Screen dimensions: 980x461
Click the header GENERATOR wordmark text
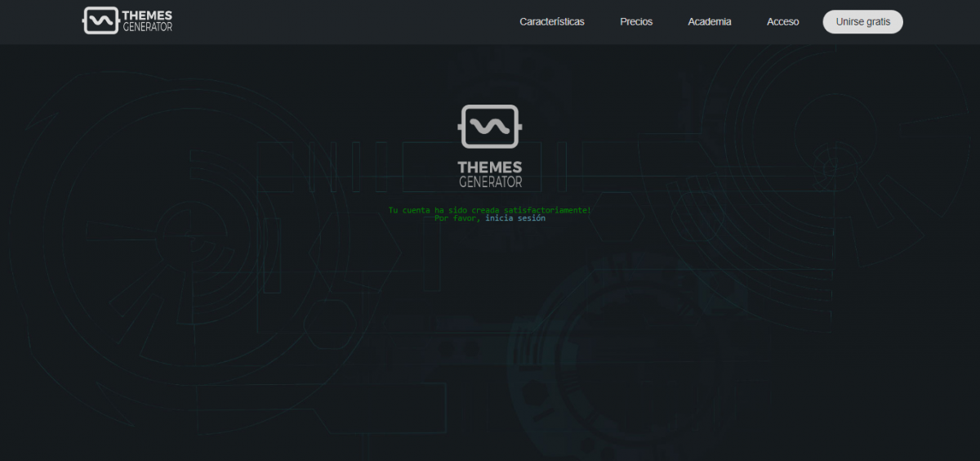[147, 28]
